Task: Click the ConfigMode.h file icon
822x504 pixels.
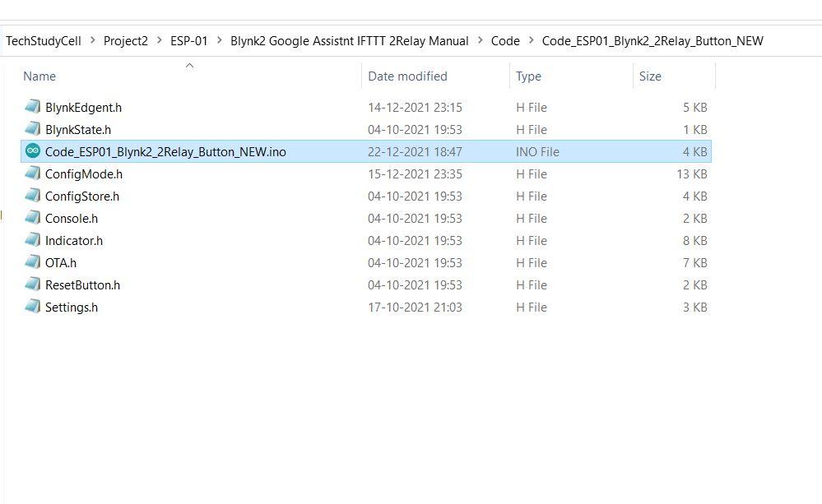Action: tap(33, 173)
